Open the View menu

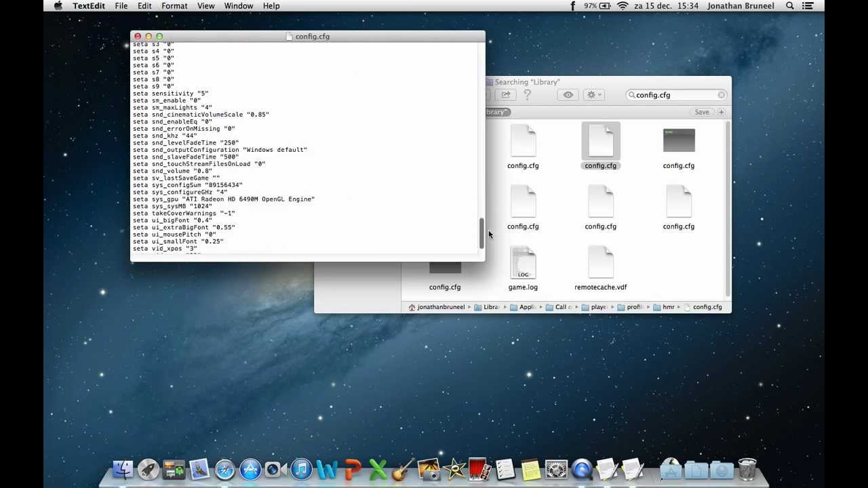coord(205,5)
